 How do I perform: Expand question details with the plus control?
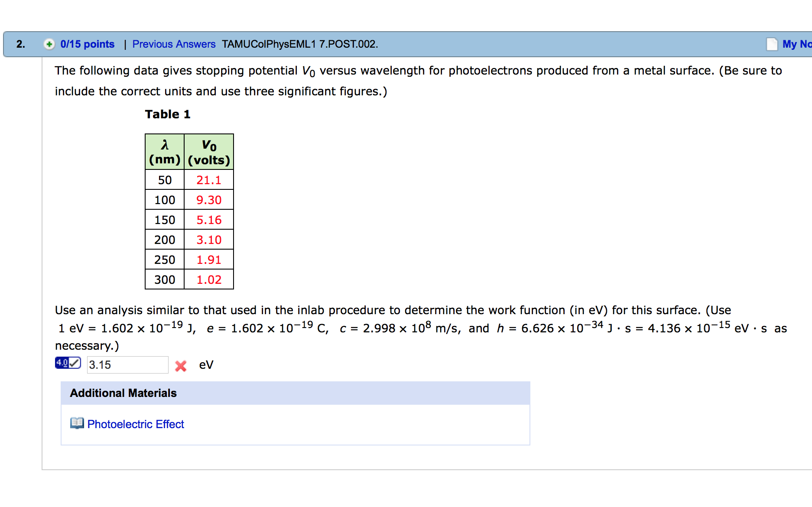(x=49, y=44)
